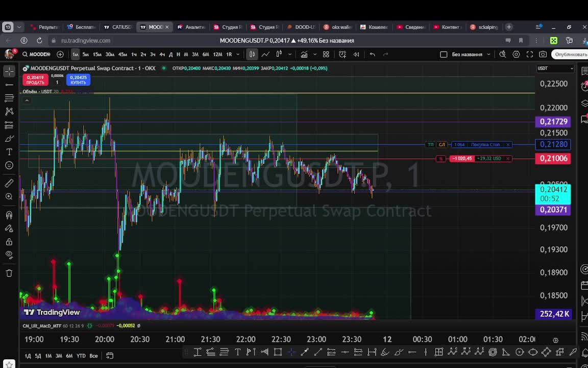588x368 pixels.
Task: Open the go-to-date calendar icon
Action: pos(110,356)
